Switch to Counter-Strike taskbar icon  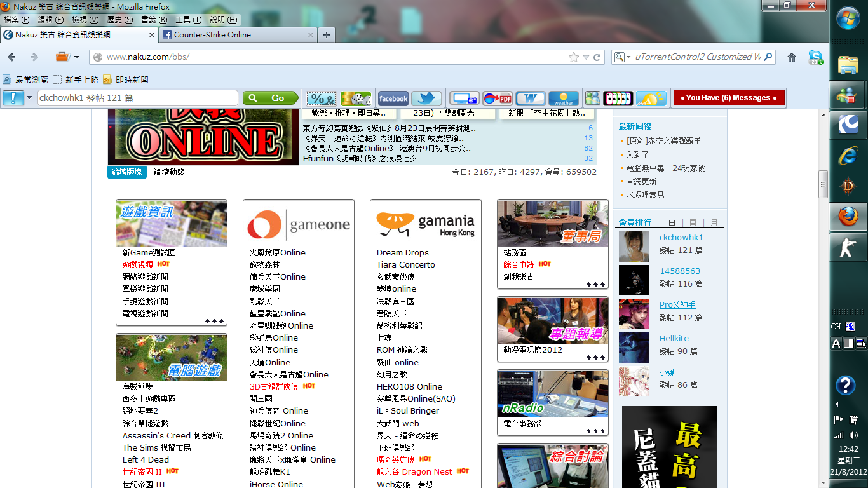pyautogui.click(x=848, y=247)
